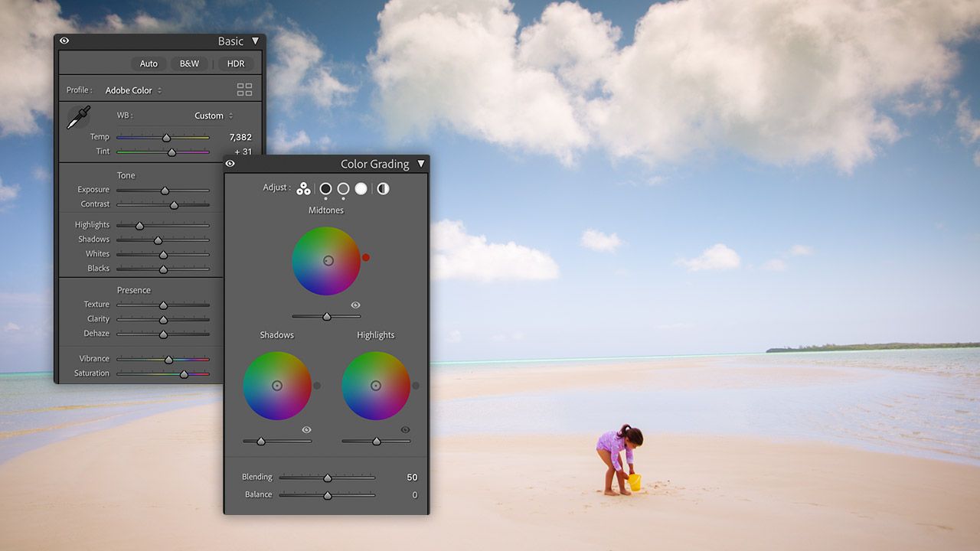Click the Temp slider handle

[166, 138]
